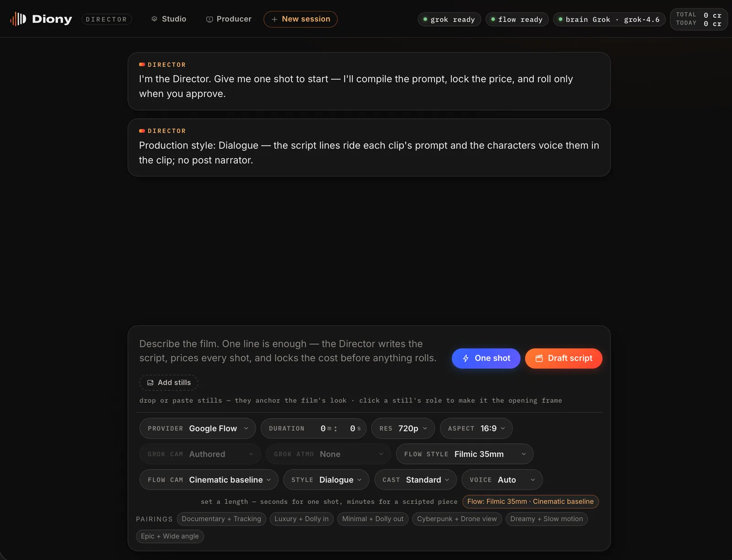This screenshot has width=732, height=560.
Task: Click the clapperboard icon on Draft script
Action: tap(539, 358)
